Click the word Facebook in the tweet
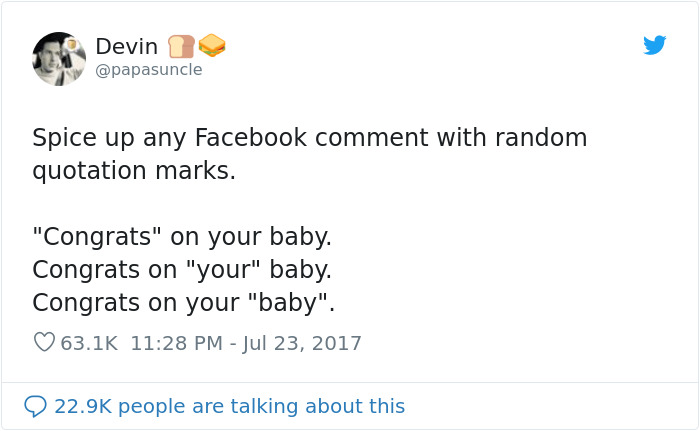 pos(251,137)
